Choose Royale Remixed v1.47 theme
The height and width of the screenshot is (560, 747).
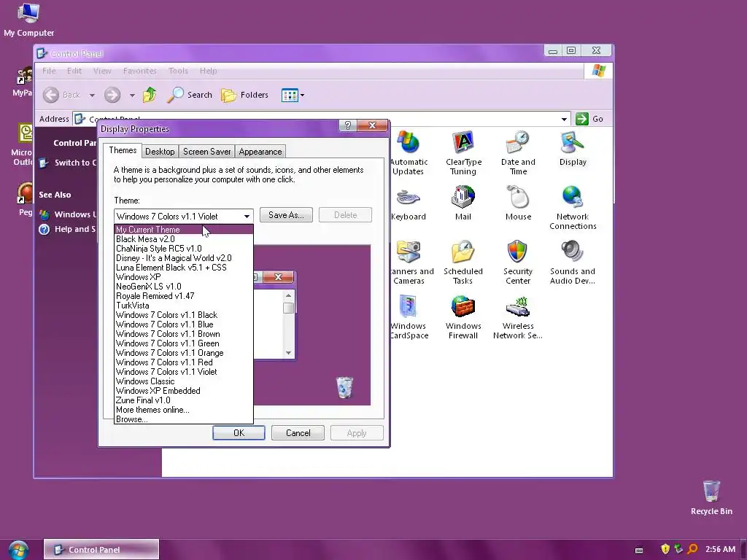click(x=183, y=296)
